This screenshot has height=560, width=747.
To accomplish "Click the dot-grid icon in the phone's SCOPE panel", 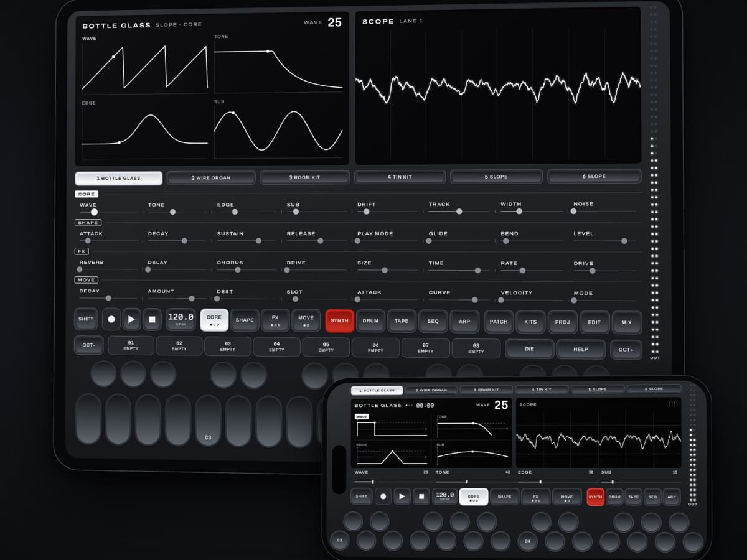I will (673, 404).
